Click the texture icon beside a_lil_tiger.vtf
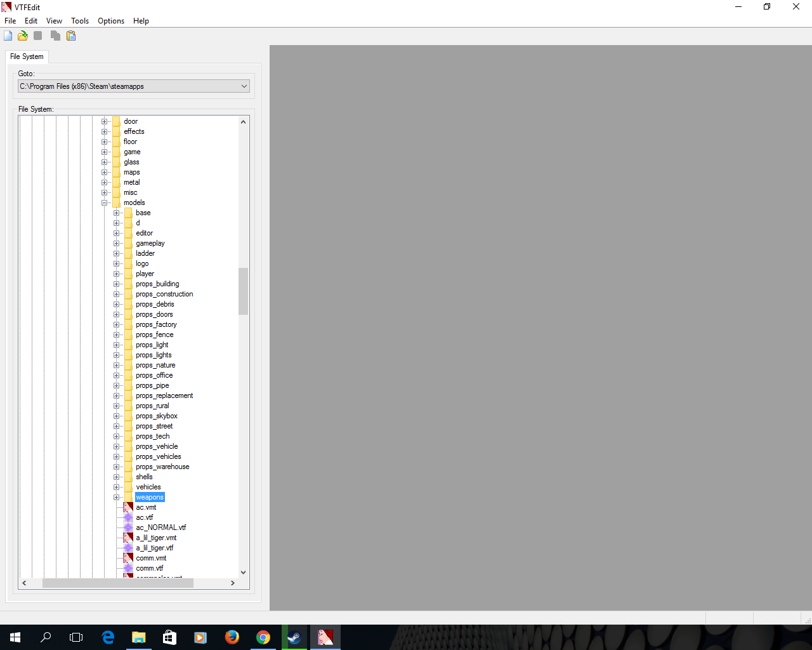The width and height of the screenshot is (812, 650). (128, 548)
